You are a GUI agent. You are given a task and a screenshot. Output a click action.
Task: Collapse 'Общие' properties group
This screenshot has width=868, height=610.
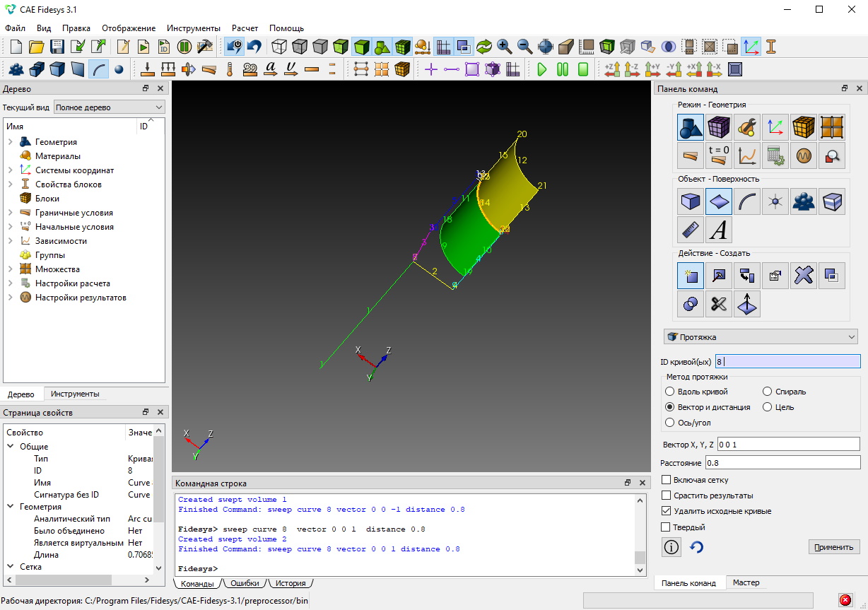(x=11, y=447)
